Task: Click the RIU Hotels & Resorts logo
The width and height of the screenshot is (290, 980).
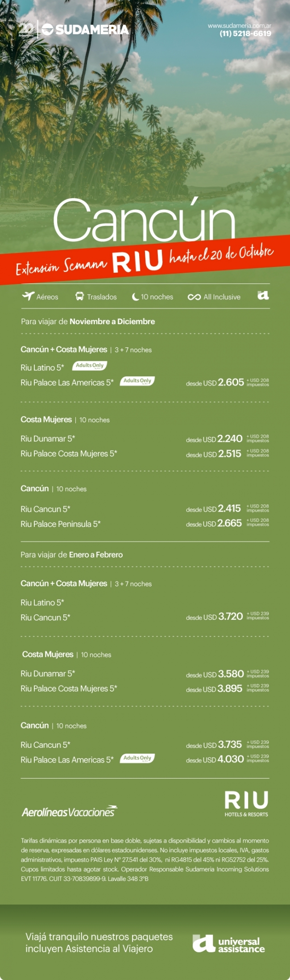Action: coord(246,803)
